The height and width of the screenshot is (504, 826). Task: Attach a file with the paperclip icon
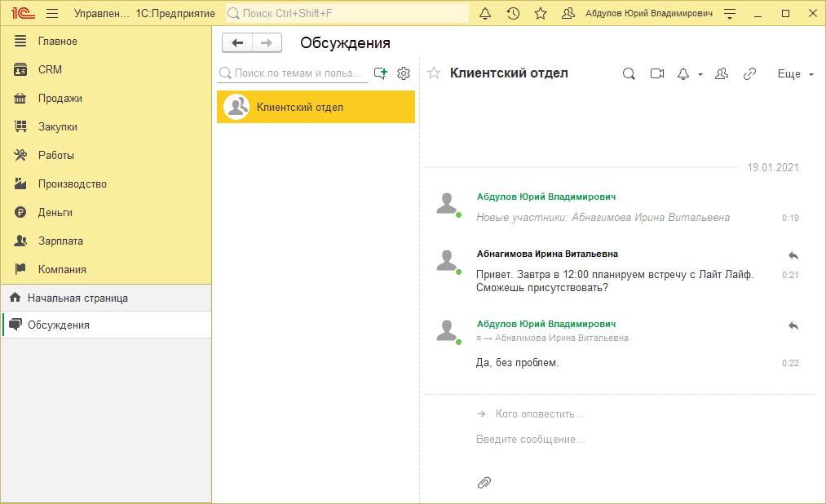coord(484,482)
